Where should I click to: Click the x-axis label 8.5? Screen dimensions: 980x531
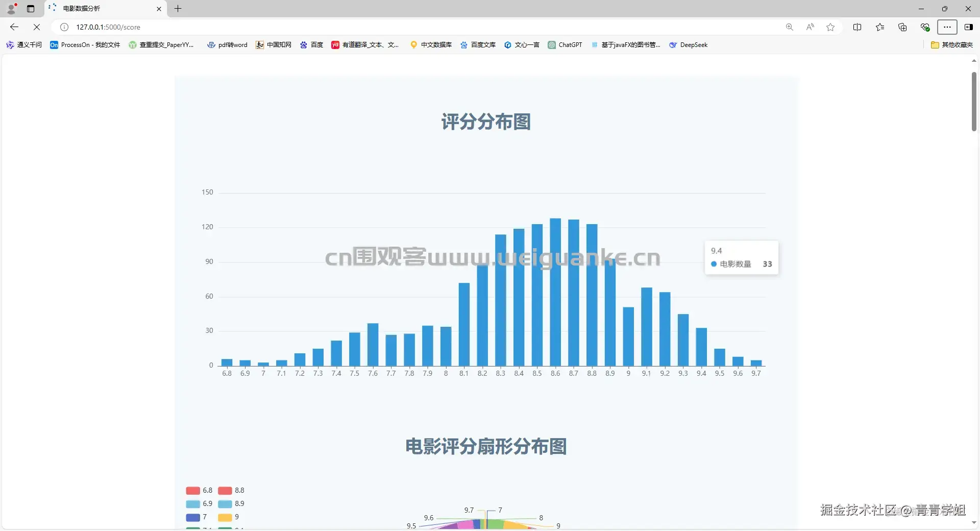(x=537, y=374)
